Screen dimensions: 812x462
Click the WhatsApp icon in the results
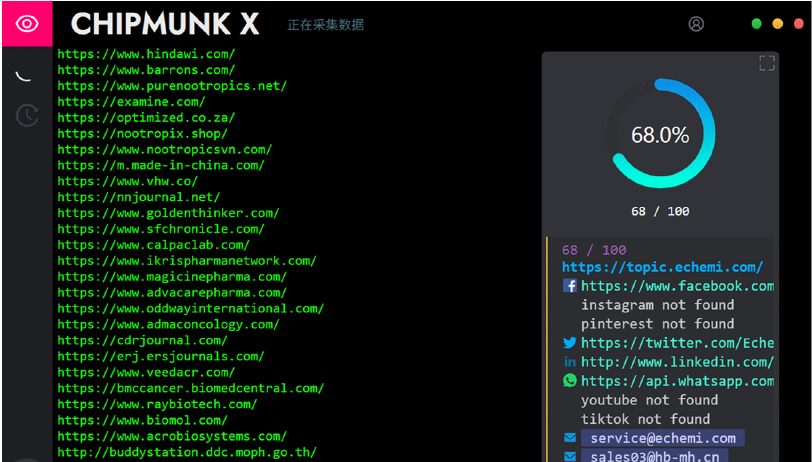(x=570, y=381)
